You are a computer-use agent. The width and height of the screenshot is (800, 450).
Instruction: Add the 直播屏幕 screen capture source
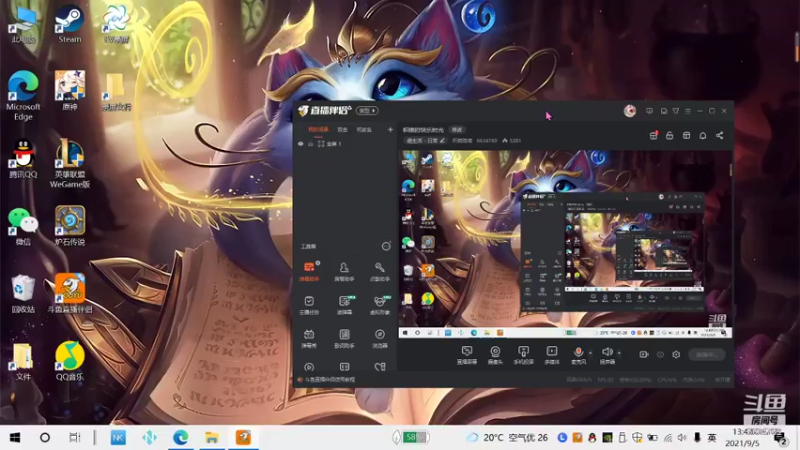[467, 355]
